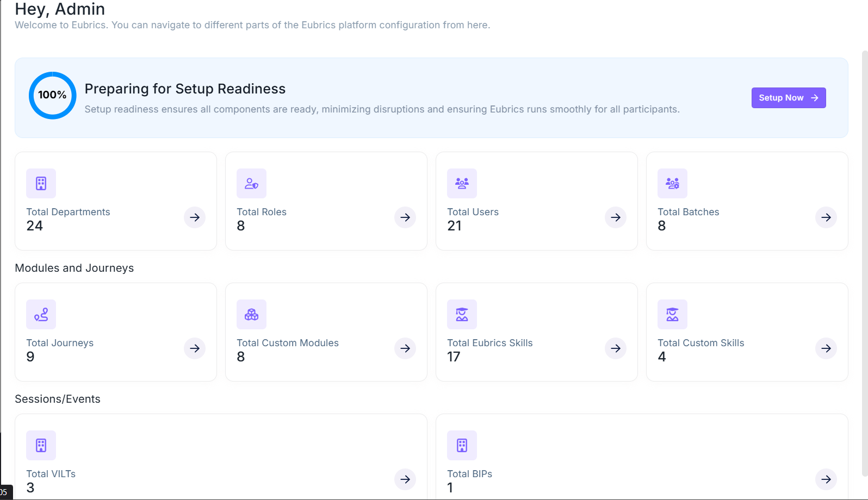Click the 100% setup readiness progress circle

coord(52,95)
